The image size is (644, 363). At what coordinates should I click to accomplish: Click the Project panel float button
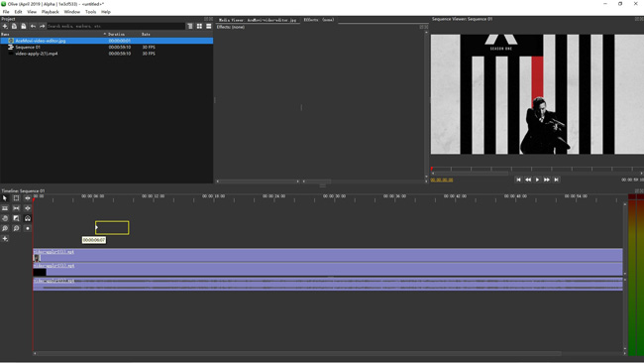click(x=206, y=19)
